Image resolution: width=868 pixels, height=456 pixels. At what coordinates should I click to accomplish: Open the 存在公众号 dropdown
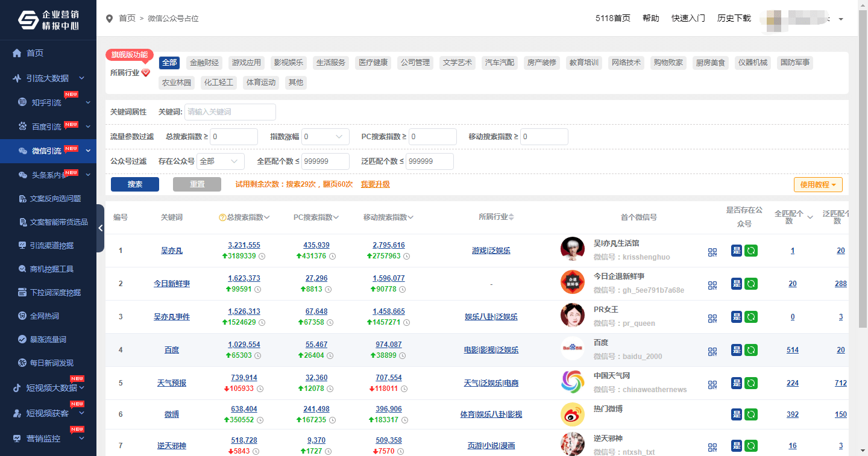click(221, 161)
